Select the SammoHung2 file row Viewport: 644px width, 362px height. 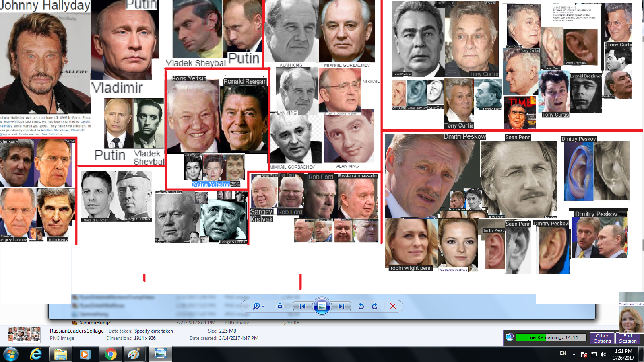pyautogui.click(x=95, y=323)
